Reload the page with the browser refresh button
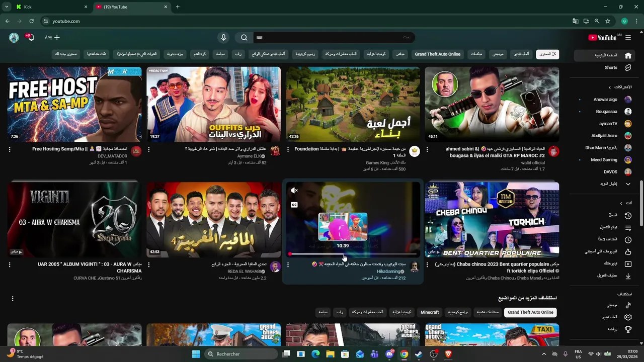 click(x=31, y=21)
